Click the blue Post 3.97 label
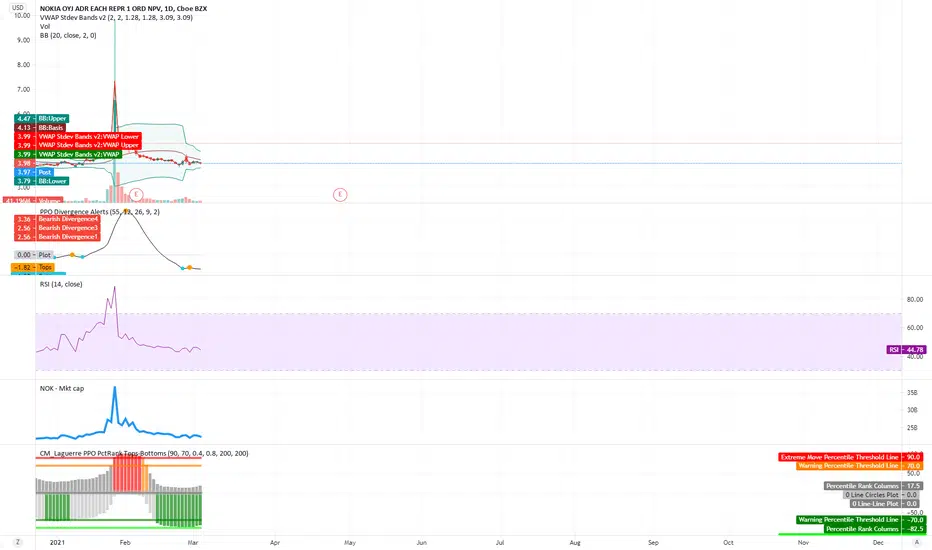Viewport: 932px width, 550px height. click(34, 172)
